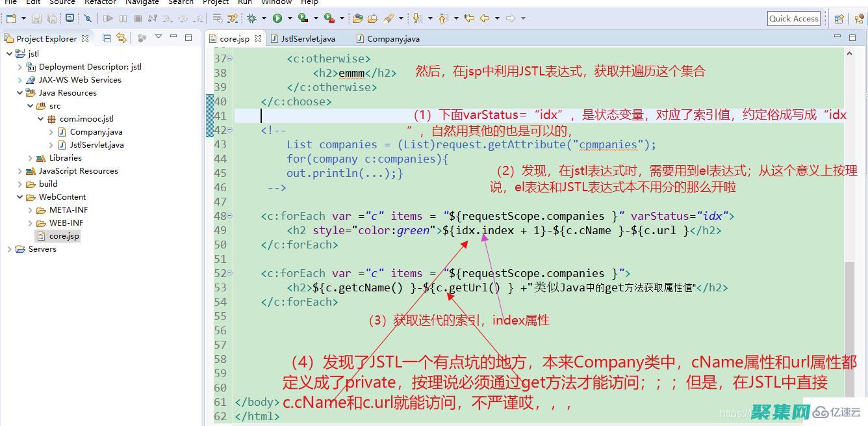Open the Run button dropdown arrow
The height and width of the screenshot is (426, 868).
click(x=288, y=18)
